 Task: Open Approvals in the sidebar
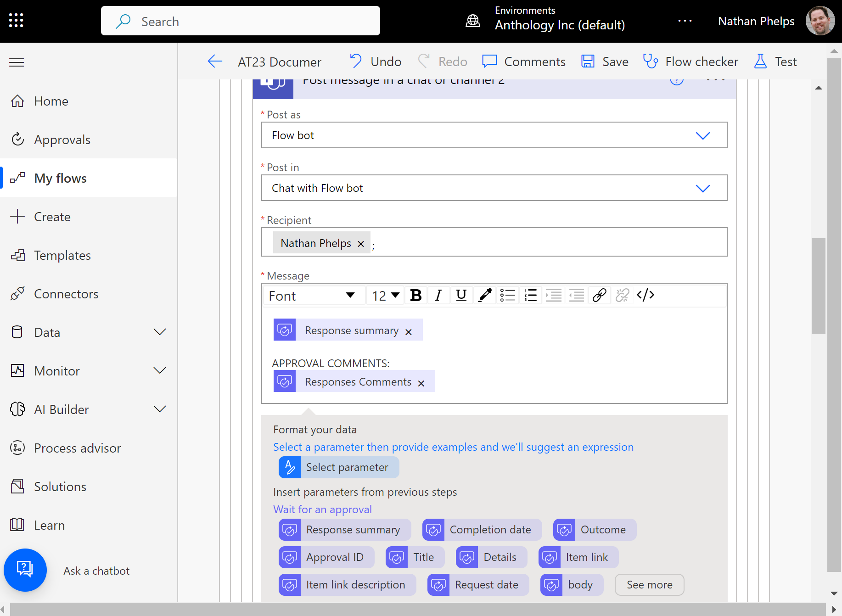[x=89, y=140]
